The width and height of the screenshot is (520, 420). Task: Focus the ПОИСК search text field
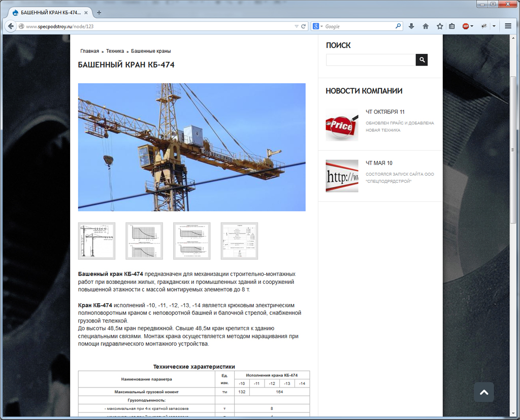tap(371, 60)
